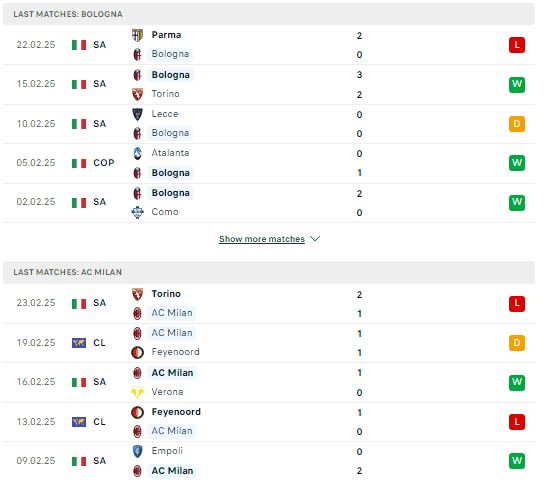Screen dimensions: 545x482
Task: Click the Italy flag for 02.02.25 match
Action: click(79, 202)
